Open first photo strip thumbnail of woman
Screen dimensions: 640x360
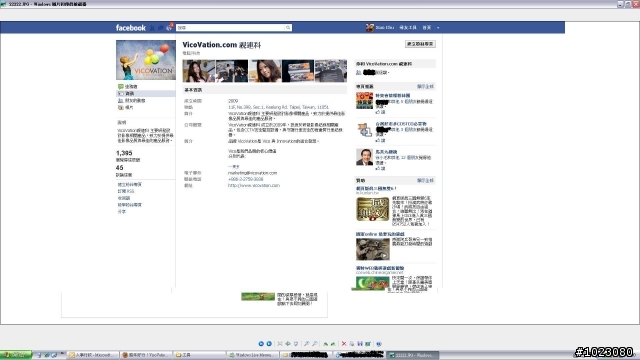[198, 71]
